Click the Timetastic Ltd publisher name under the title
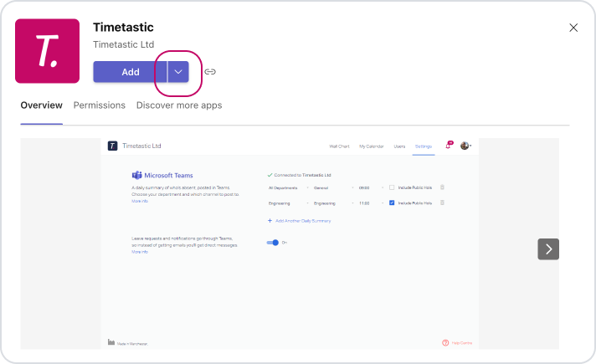596x364 pixels. tap(124, 44)
